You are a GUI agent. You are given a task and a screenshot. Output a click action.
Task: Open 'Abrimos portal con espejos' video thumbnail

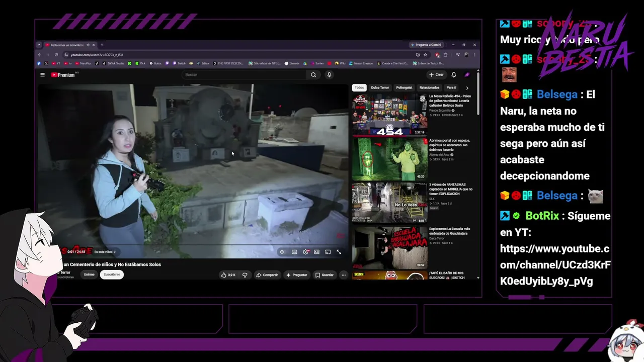pyautogui.click(x=389, y=159)
